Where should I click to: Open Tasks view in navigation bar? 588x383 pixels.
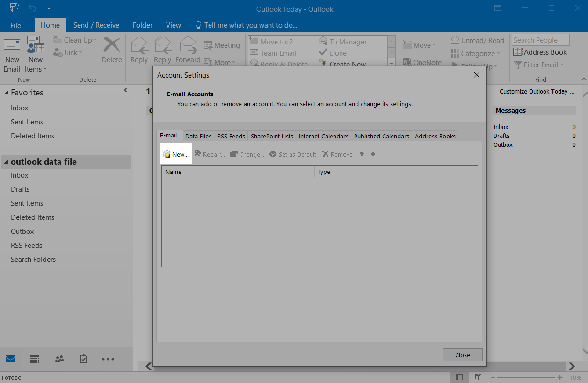pyautogui.click(x=84, y=359)
